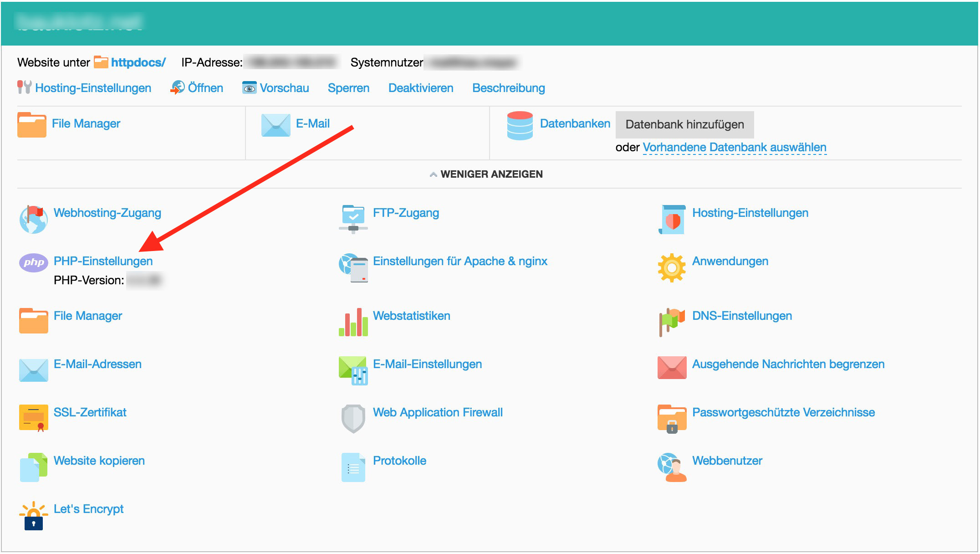Click the DNS-Einstellungen flags icon

672,322
